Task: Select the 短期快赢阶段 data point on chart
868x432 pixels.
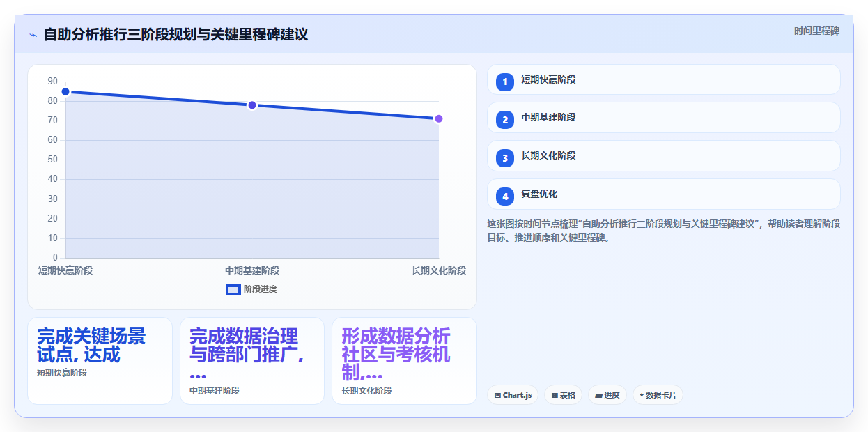Action: pyautogui.click(x=65, y=92)
